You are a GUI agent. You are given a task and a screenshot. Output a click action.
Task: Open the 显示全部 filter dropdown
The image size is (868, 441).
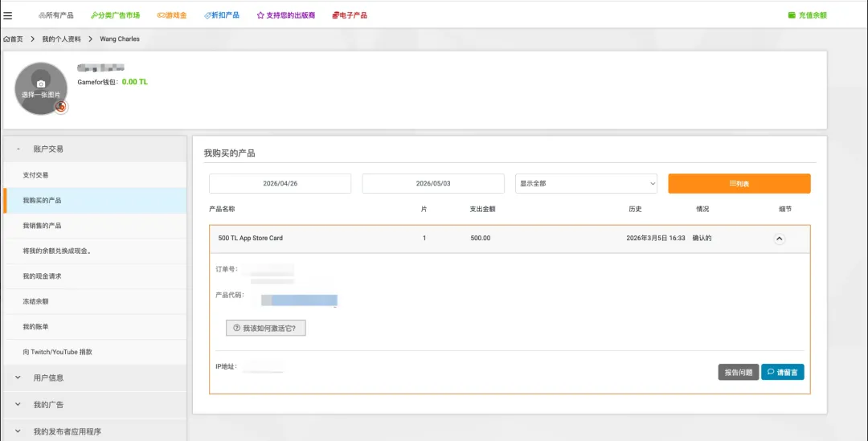pyautogui.click(x=586, y=184)
